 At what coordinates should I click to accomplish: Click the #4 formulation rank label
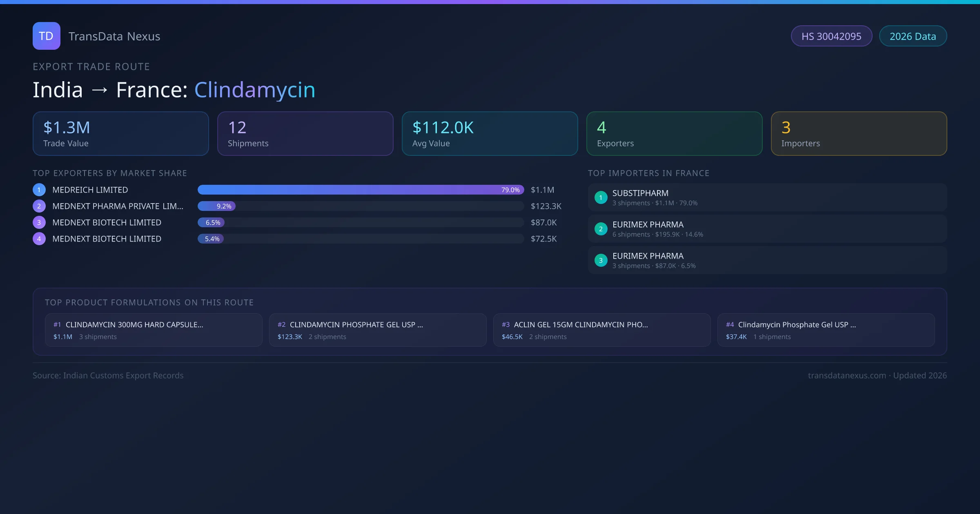point(730,325)
